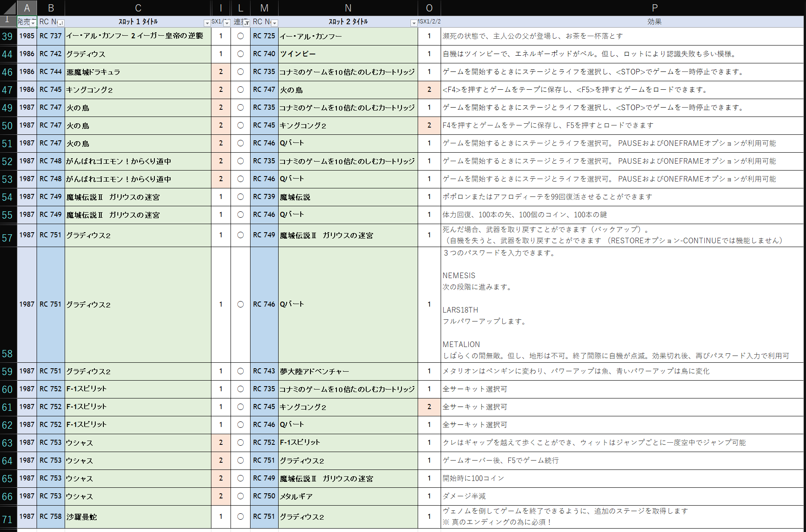The width and height of the screenshot is (806, 532).
Task: Click effect 'ゲームオーバー後、F5でゲーム続行'
Action: click(622, 461)
